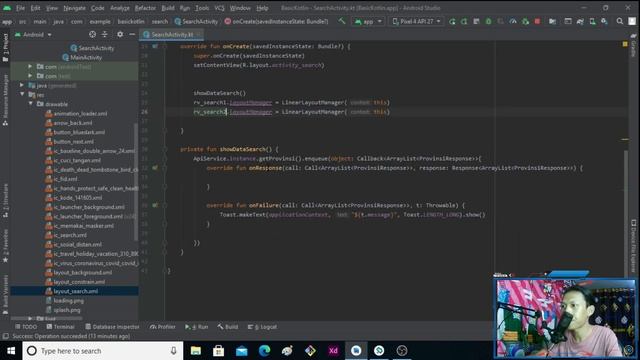Click the override gutter icon beside onFailure
This screenshot has height=360, width=640.
pos(155,205)
